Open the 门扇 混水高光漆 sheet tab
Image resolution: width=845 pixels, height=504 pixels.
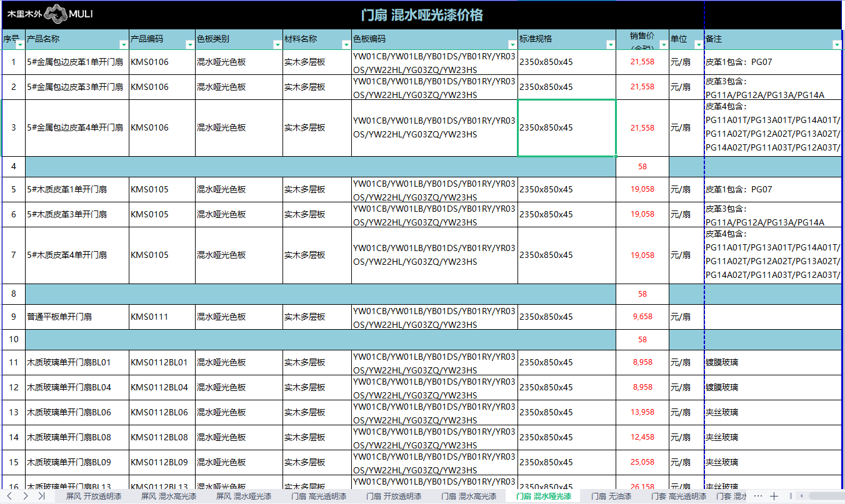click(x=468, y=497)
